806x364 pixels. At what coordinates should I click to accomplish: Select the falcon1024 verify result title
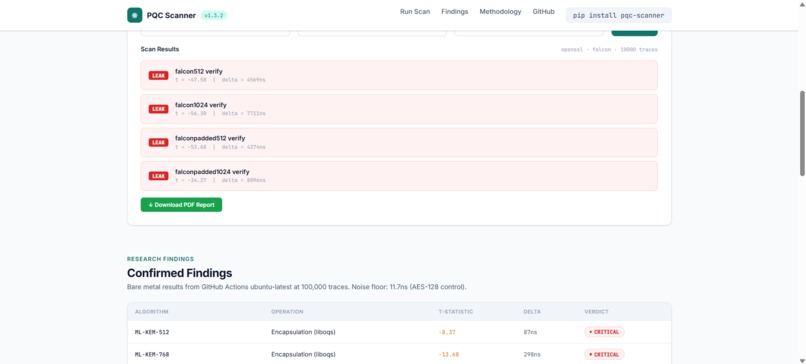pyautogui.click(x=201, y=105)
